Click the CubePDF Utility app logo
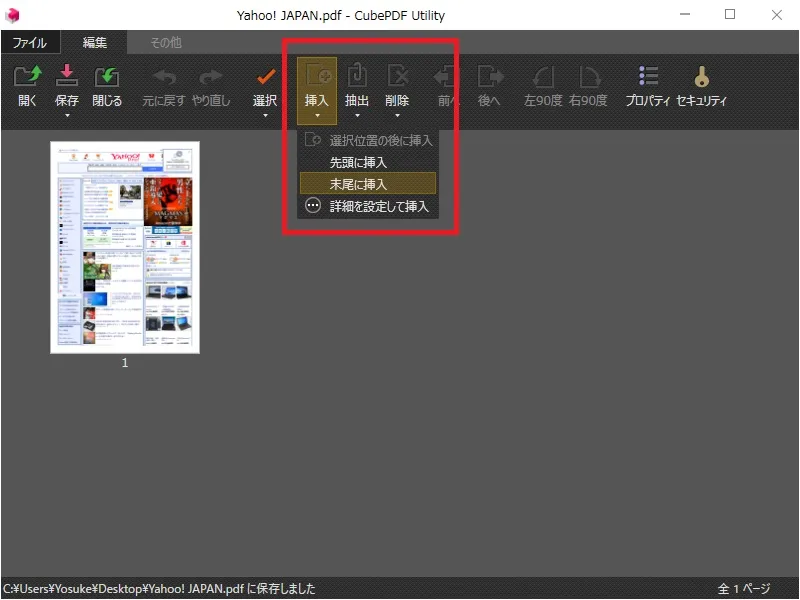 point(12,15)
